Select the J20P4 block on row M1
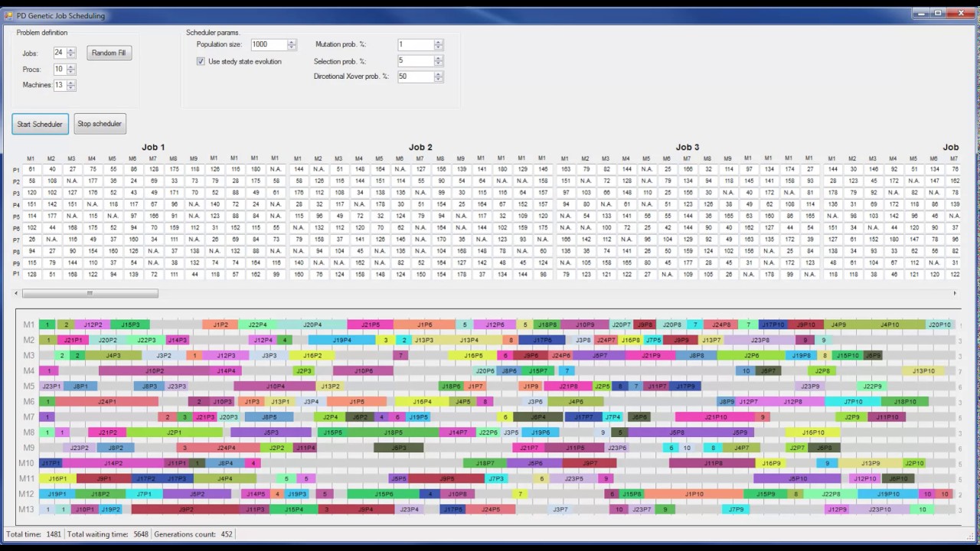 (x=312, y=324)
